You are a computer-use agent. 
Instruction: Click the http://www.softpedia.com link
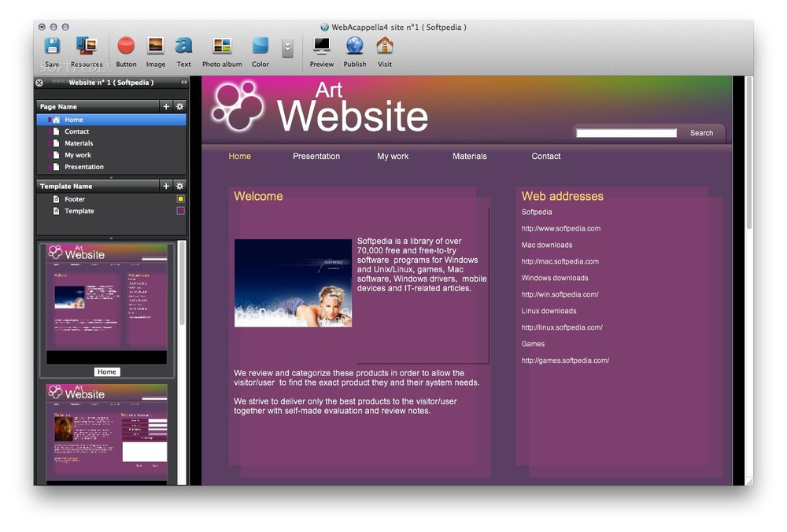click(560, 228)
